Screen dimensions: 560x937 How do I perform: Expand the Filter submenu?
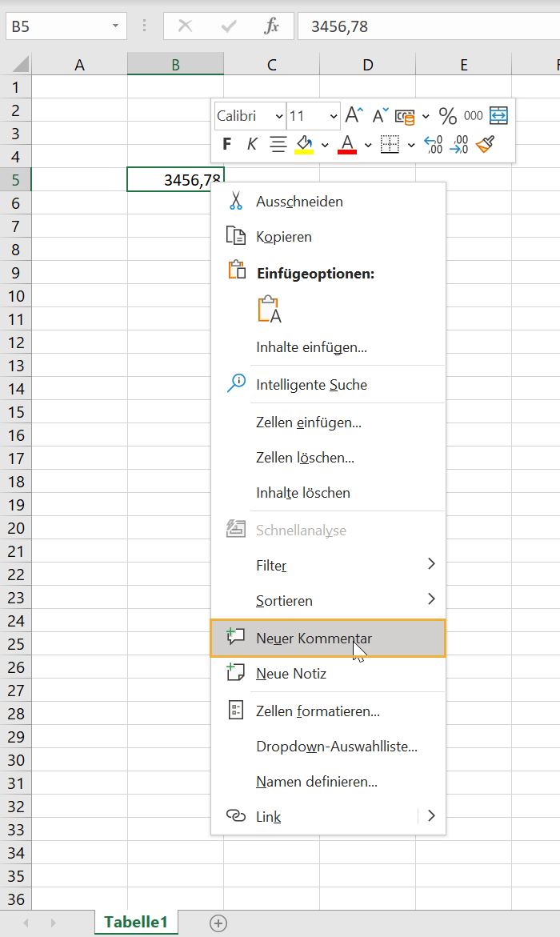tap(328, 565)
